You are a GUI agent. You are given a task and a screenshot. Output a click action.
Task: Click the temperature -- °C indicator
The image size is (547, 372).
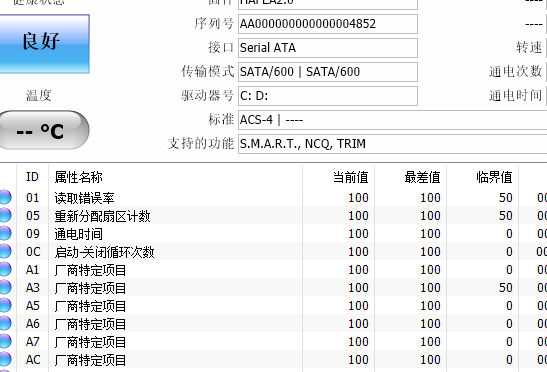point(44,130)
